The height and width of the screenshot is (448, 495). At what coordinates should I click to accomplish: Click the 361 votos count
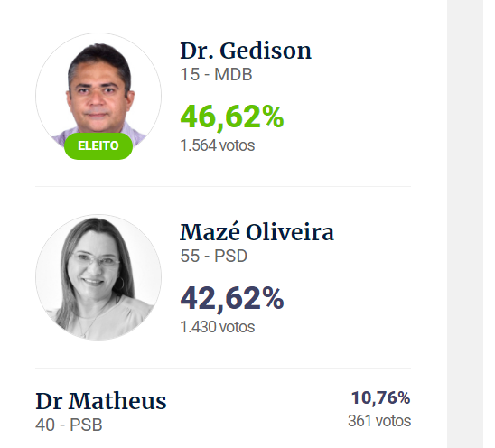[x=379, y=421]
